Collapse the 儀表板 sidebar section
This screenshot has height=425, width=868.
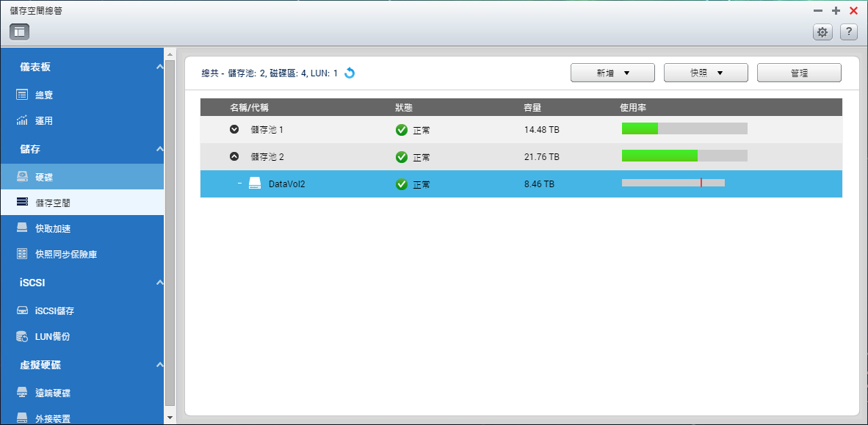[x=159, y=68]
